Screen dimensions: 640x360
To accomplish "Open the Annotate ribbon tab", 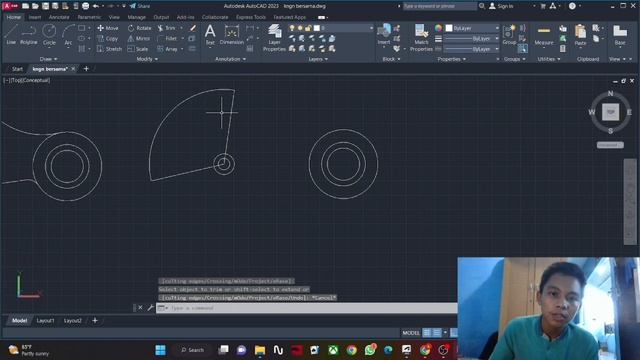I will [x=59, y=17].
